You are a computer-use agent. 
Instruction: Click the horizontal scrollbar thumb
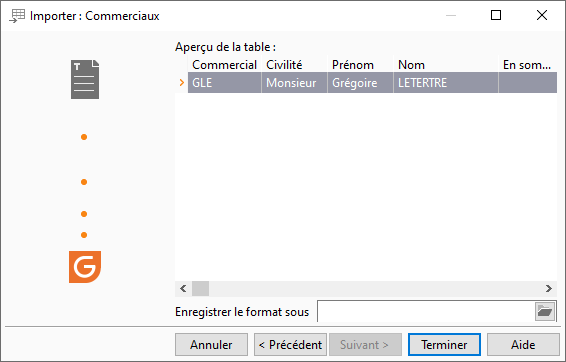tap(200, 288)
